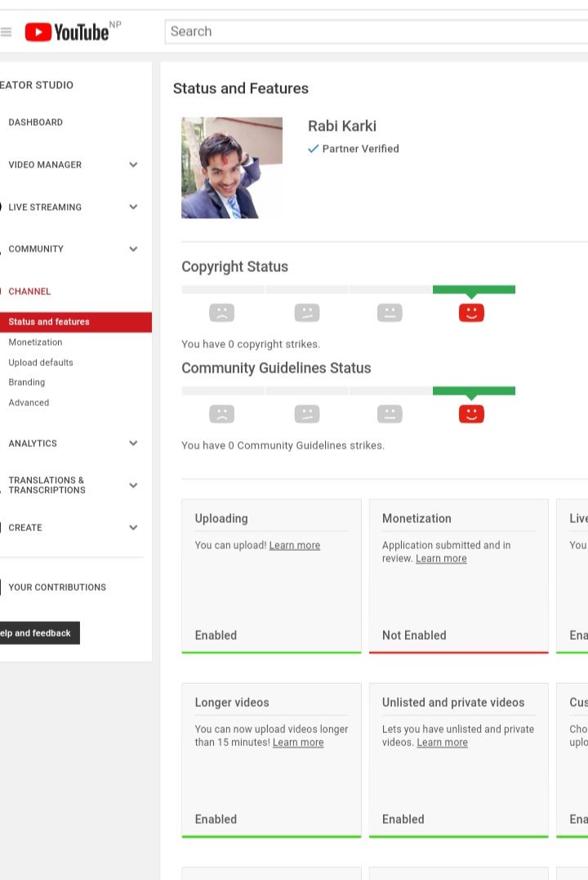588x880 pixels.
Task: Expand Translations & Transcriptions chevron
Action: click(x=133, y=485)
